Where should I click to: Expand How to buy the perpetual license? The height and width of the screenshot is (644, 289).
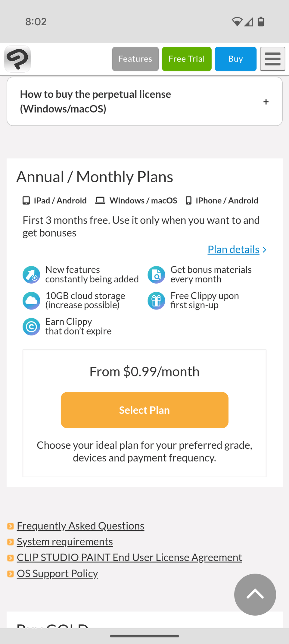(95, 102)
